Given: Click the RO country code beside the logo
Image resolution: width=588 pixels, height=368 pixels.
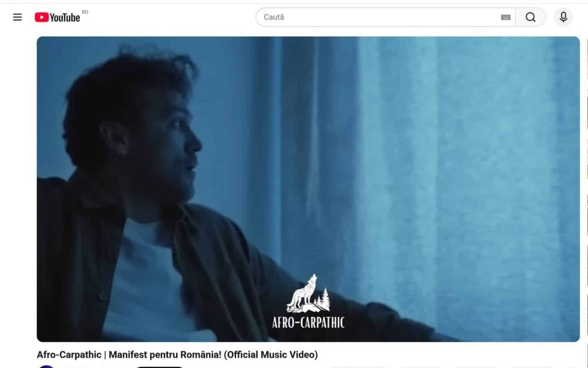Looking at the screenshot, I should (85, 12).
